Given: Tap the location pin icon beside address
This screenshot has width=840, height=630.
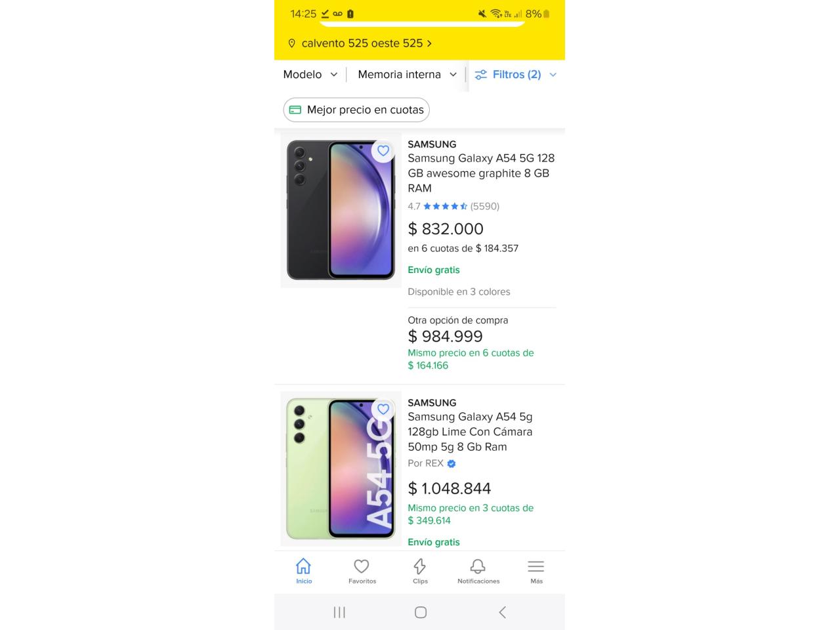Looking at the screenshot, I should [292, 43].
